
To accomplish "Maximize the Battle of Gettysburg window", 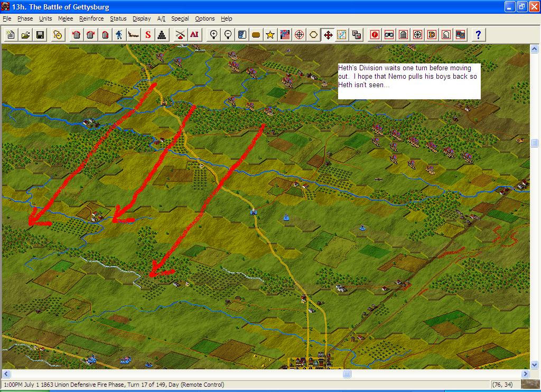I will point(521,7).
